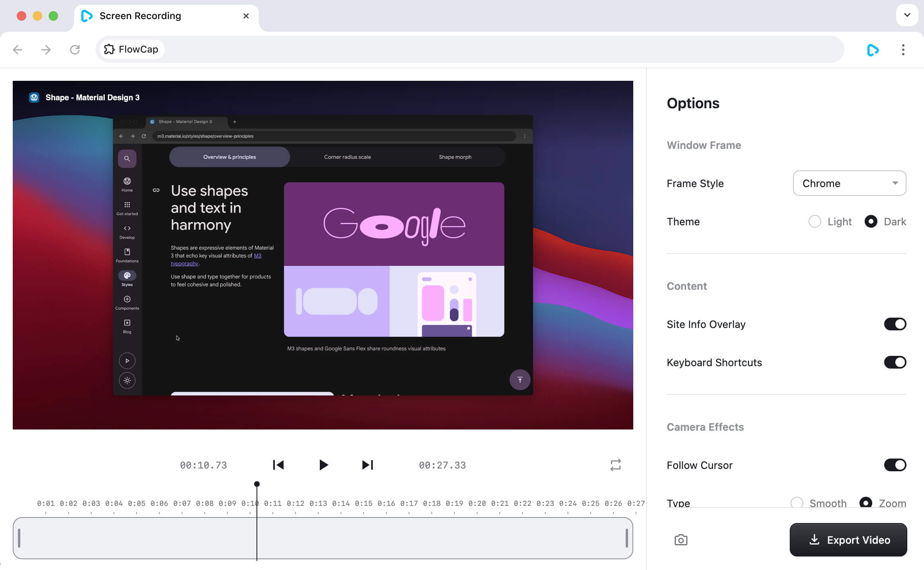Image resolution: width=924 pixels, height=570 pixels.
Task: Click the Home icon in the recorded sidebar
Action: [127, 181]
